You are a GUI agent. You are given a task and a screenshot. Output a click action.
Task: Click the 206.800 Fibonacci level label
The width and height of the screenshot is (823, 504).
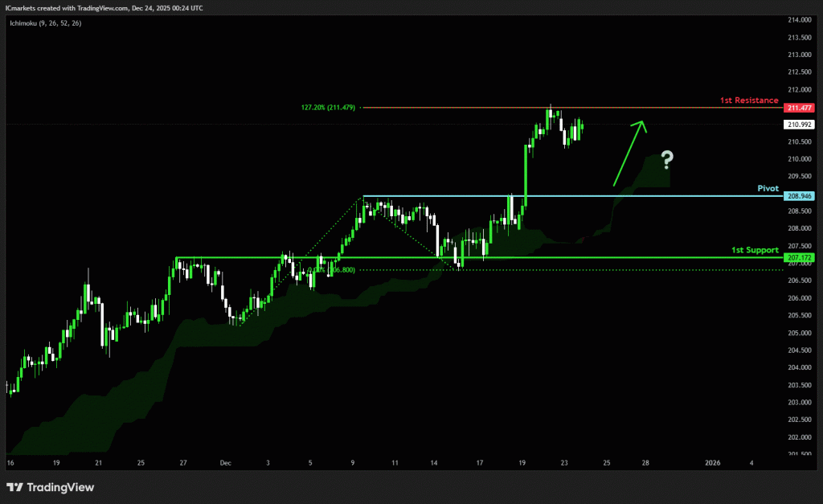pos(336,270)
